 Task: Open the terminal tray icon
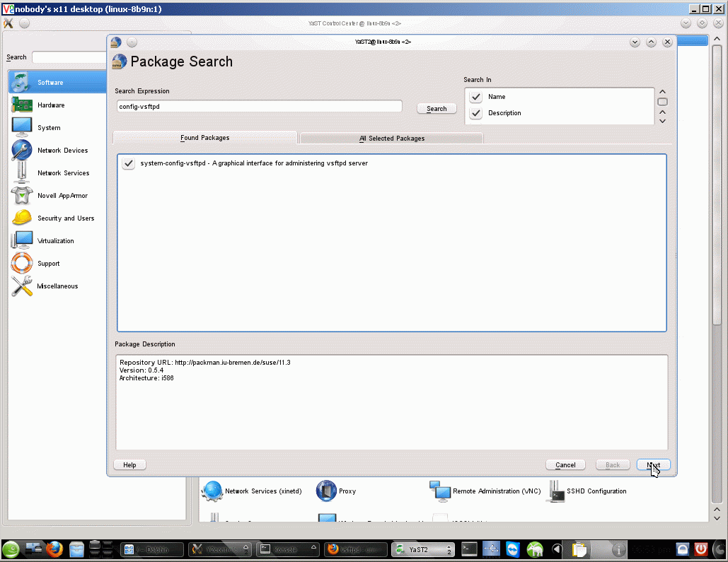[x=469, y=550]
